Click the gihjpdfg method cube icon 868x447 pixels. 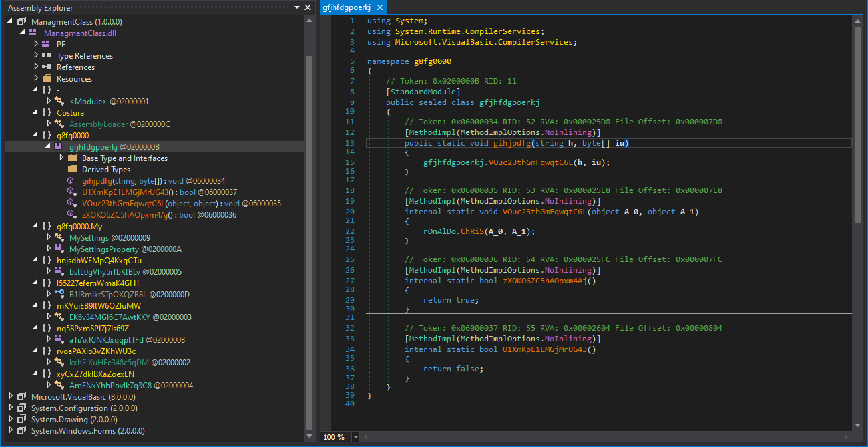coord(71,181)
